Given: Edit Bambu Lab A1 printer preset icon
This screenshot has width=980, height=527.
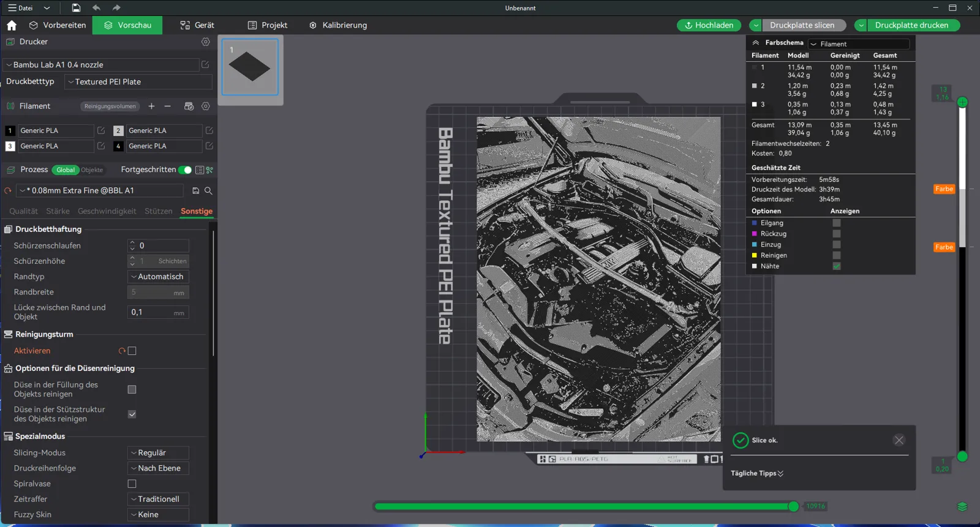Looking at the screenshot, I should pyautogui.click(x=205, y=64).
